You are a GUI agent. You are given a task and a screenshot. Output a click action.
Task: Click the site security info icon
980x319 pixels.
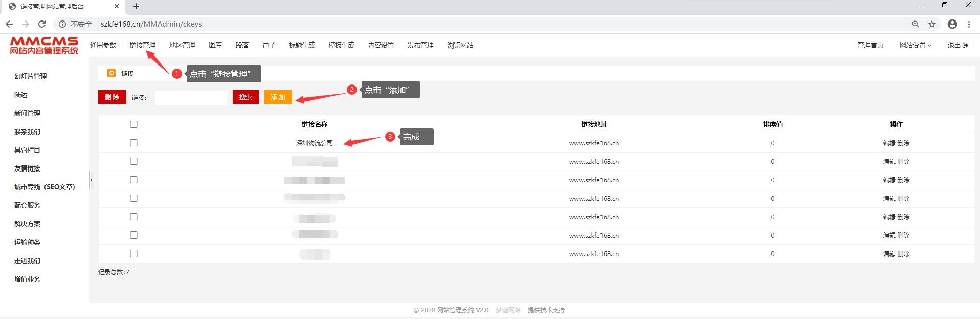pyautogui.click(x=62, y=24)
